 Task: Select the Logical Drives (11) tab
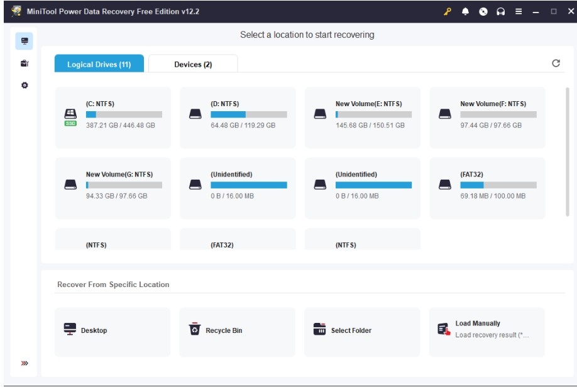coord(99,64)
